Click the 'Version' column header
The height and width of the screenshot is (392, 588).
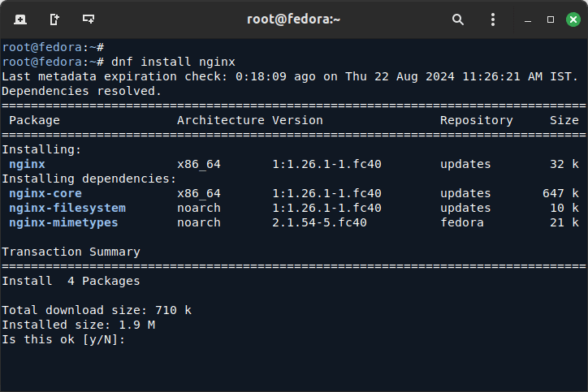click(x=297, y=120)
